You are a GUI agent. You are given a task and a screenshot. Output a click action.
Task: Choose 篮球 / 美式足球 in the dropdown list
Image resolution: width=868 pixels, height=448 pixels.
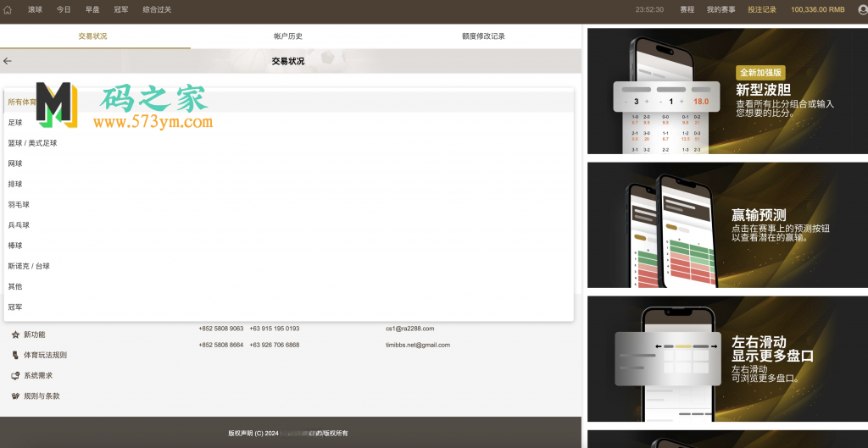click(x=32, y=143)
